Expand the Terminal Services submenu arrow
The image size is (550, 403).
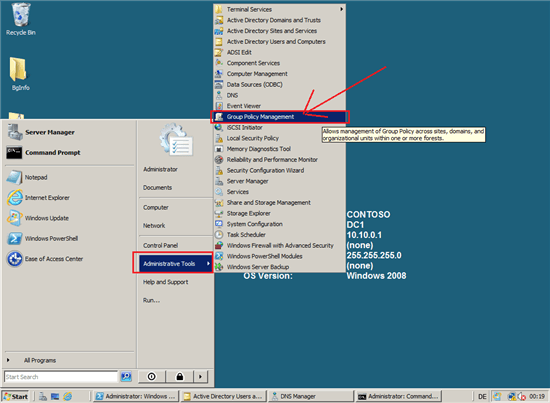click(341, 9)
